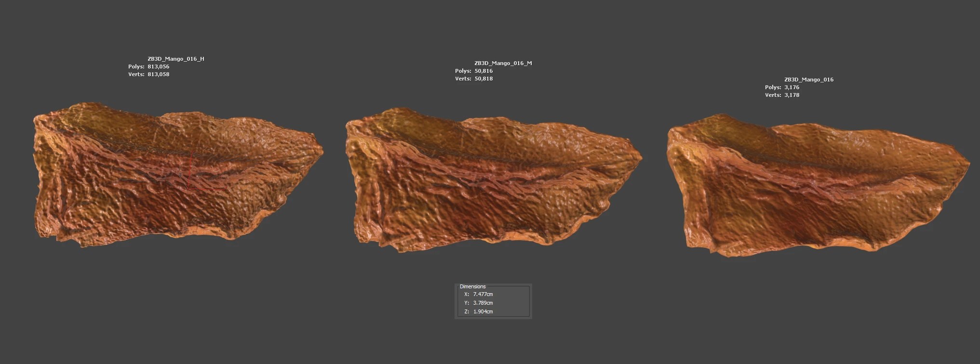Click the pointed right tip of the high-poly model

[321, 150]
